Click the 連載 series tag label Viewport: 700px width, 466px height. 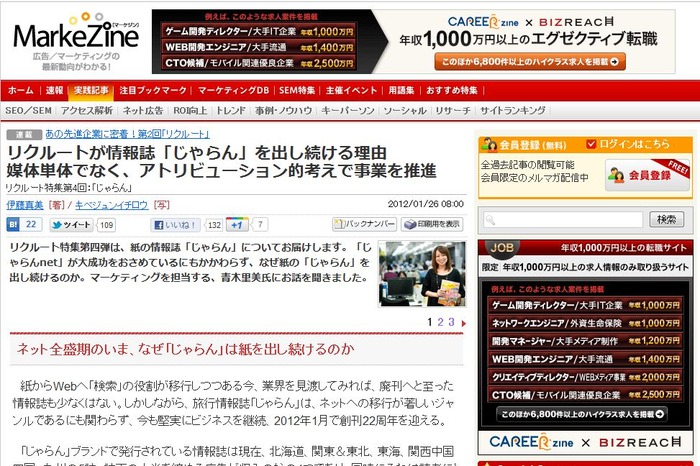coord(24,134)
